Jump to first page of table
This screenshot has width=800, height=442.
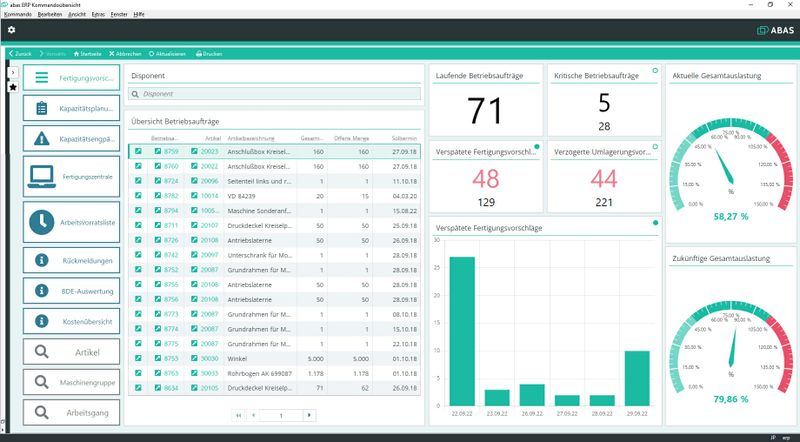238,414
